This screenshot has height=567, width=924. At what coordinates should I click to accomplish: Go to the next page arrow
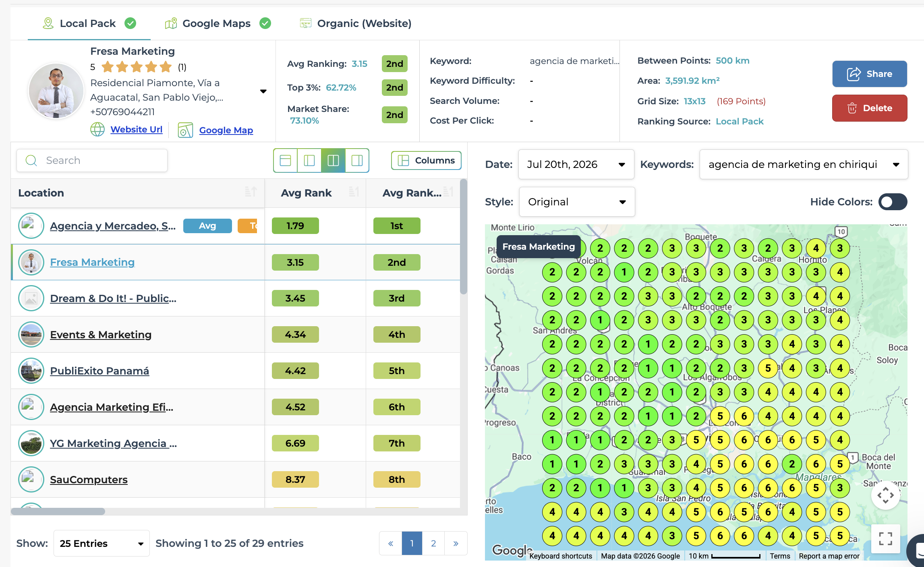tap(456, 543)
